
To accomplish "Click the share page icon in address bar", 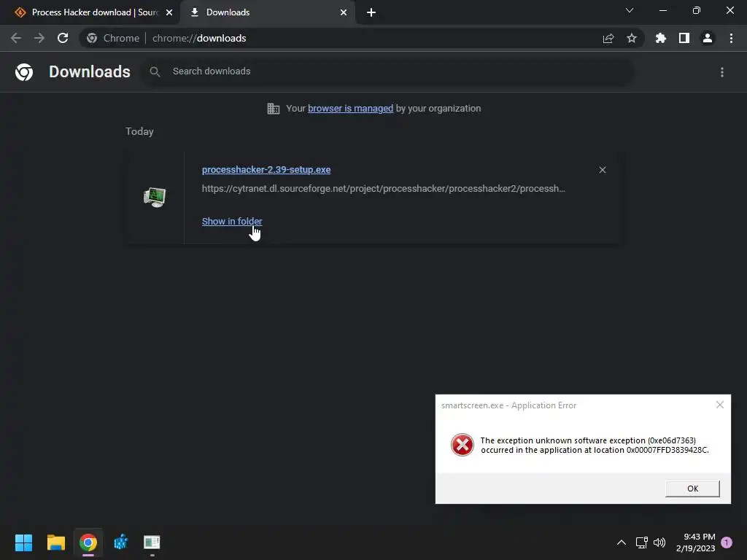I will click(x=608, y=38).
